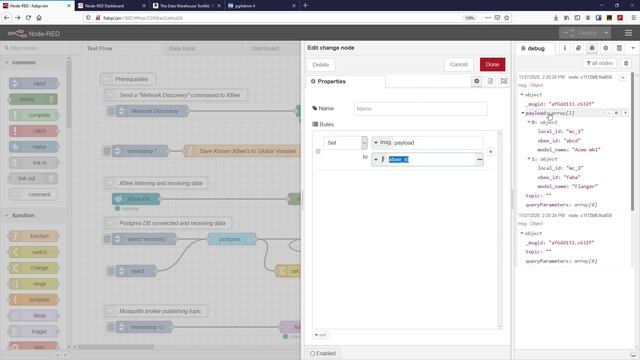This screenshot has width=640, height=360.
Task: Bookmark the page with the star icon
Action: [x=507, y=18]
